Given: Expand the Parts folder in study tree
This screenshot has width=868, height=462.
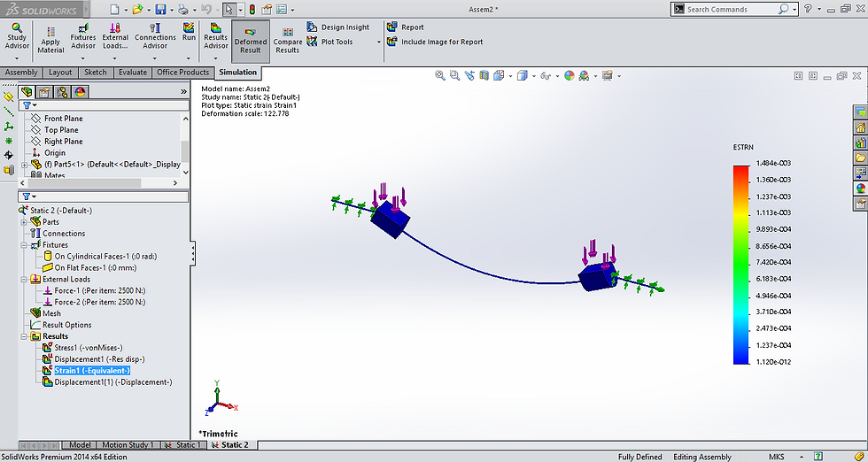Looking at the screenshot, I should [24, 222].
